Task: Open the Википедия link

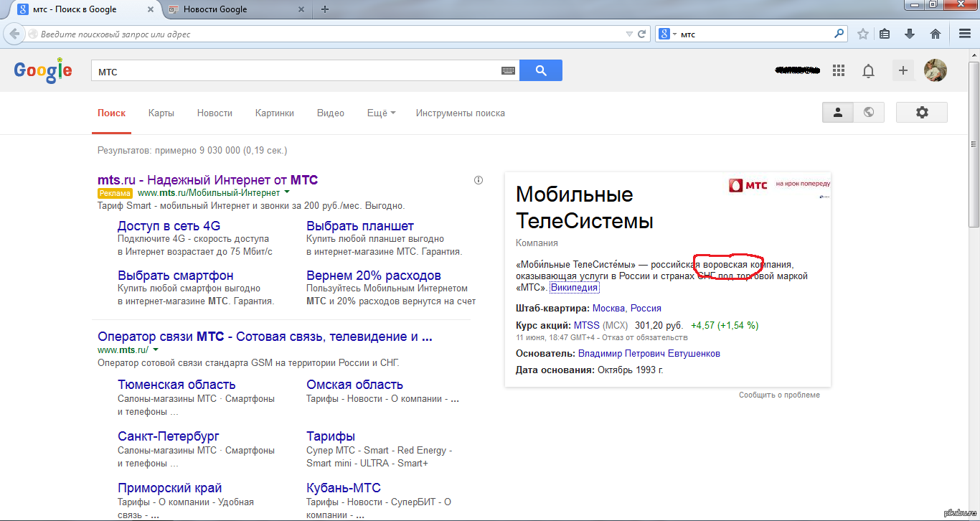Action: click(574, 288)
